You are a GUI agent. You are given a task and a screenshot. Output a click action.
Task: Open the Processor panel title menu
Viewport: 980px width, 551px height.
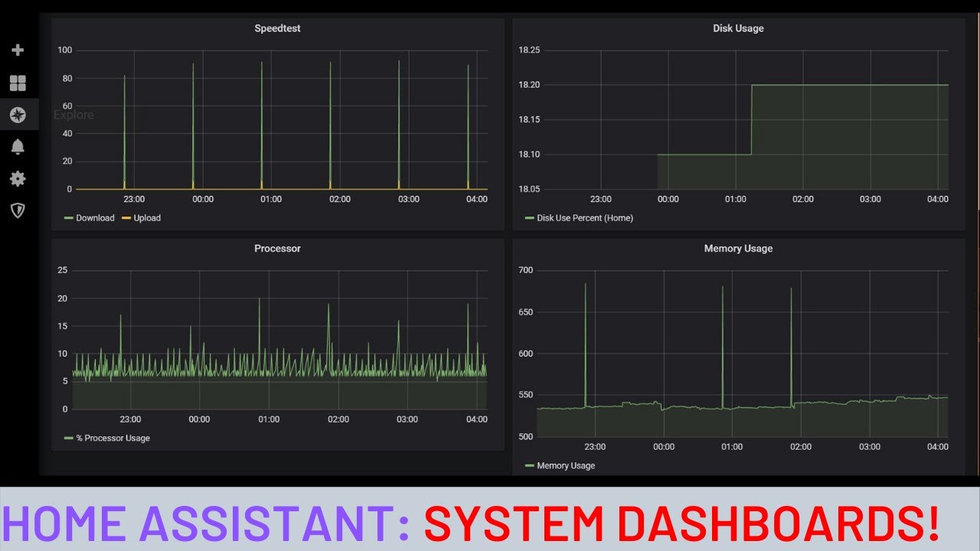point(277,249)
